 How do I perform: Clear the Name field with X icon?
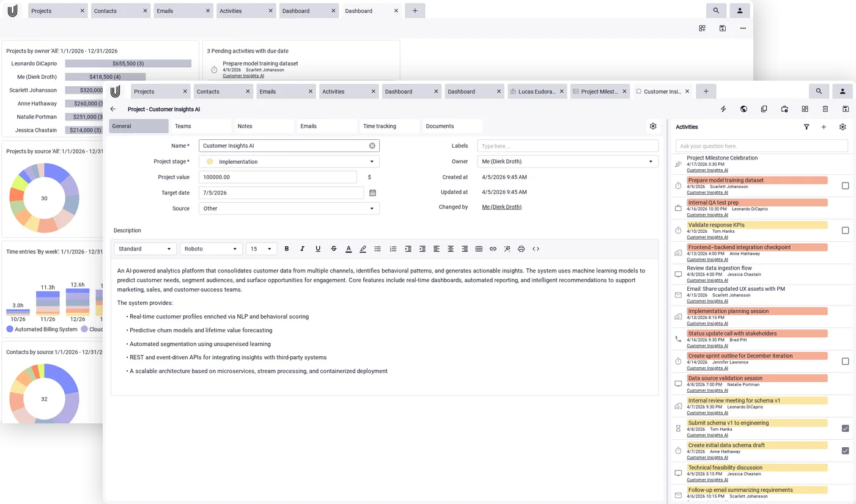pyautogui.click(x=372, y=146)
